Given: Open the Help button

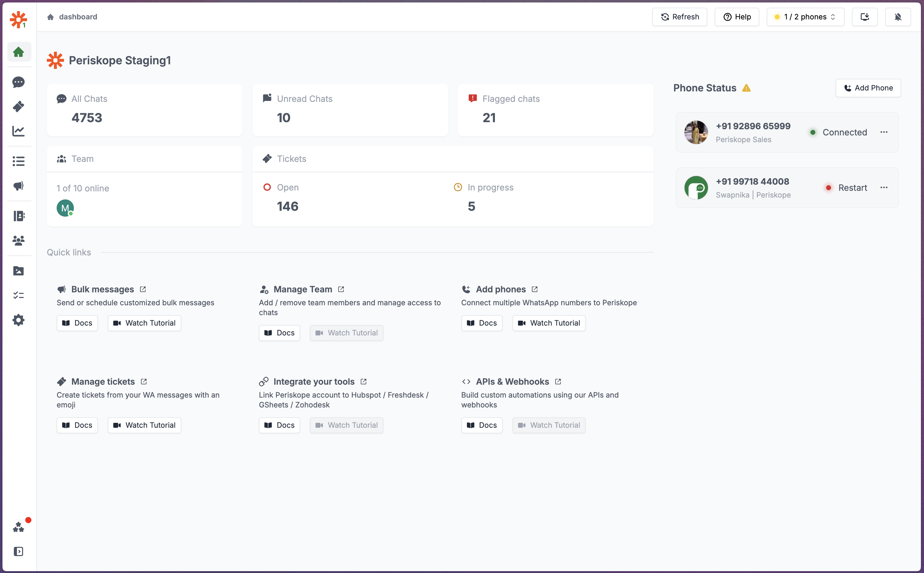Looking at the screenshot, I should [x=737, y=17].
